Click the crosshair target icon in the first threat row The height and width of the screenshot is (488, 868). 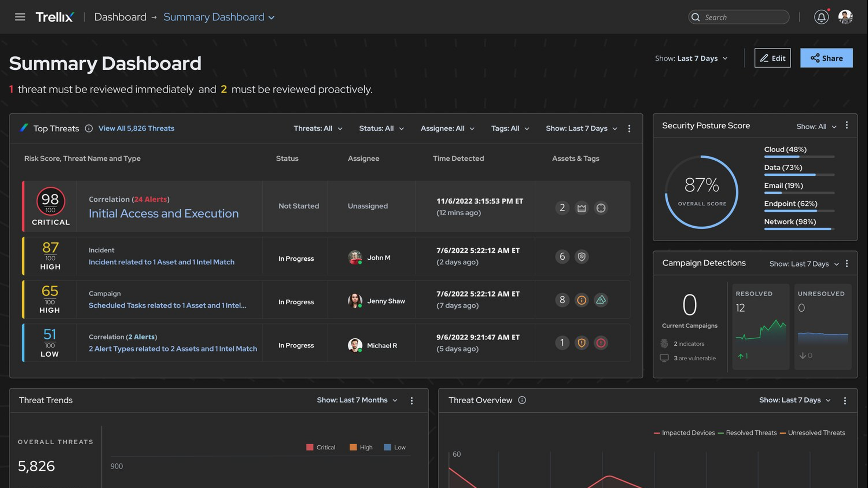coord(601,208)
